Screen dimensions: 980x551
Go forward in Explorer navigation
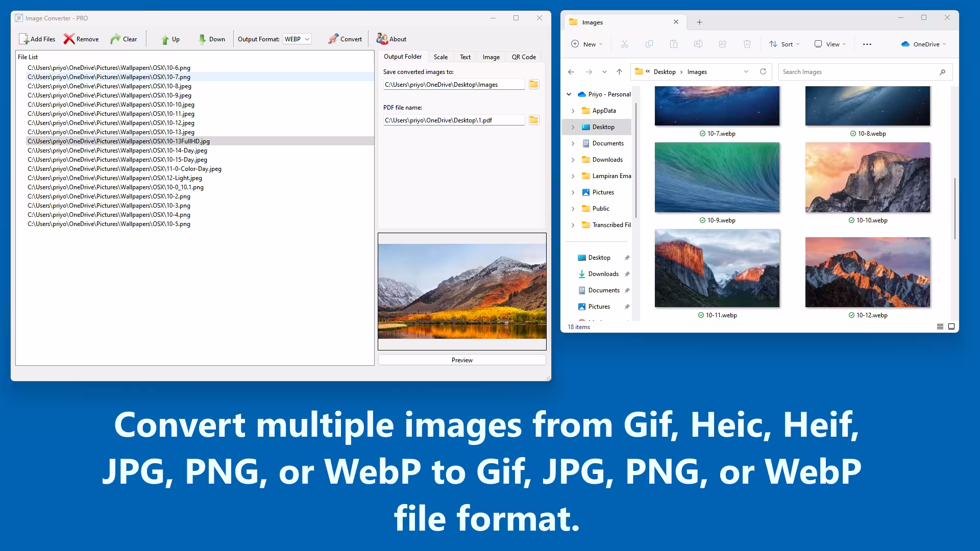pos(589,72)
